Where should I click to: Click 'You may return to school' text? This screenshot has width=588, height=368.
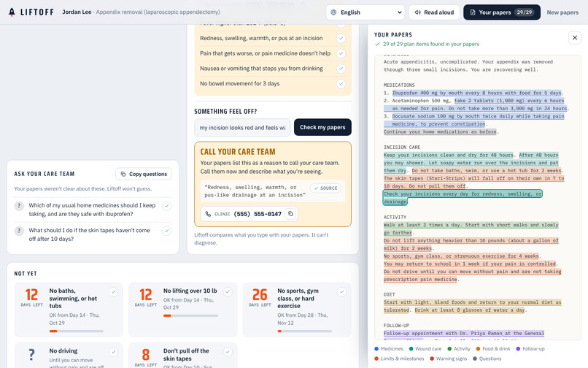(x=470, y=264)
